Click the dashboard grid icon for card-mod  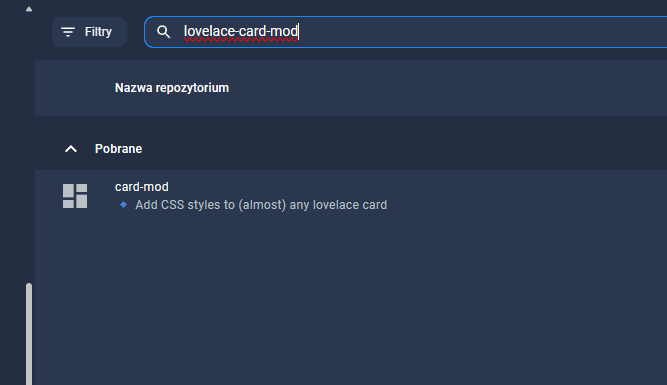coord(75,196)
